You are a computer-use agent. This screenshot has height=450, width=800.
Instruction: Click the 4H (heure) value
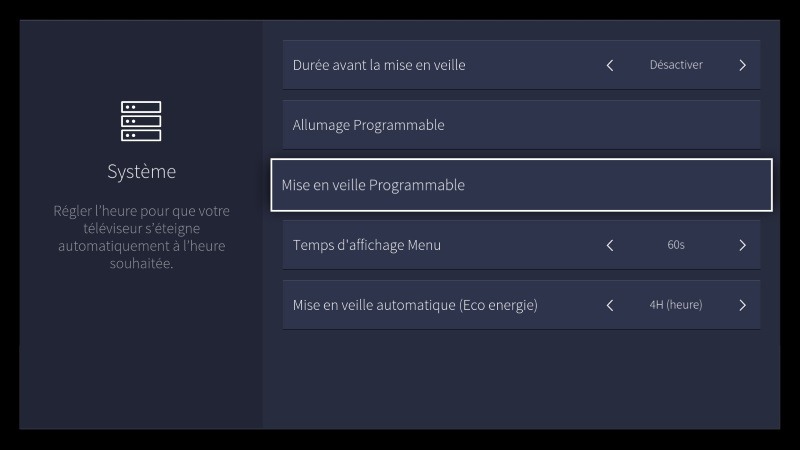click(x=676, y=305)
